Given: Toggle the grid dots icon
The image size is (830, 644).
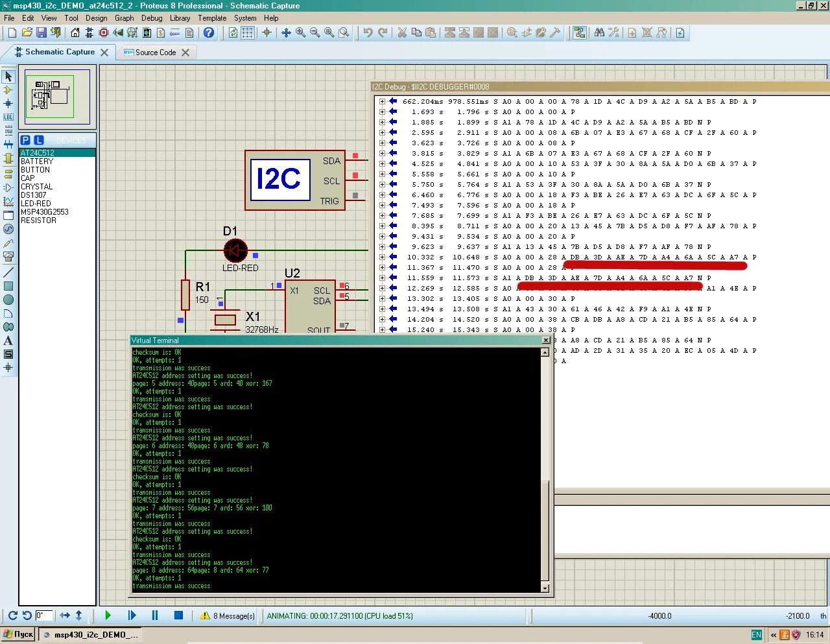Looking at the screenshot, I should (x=248, y=32).
